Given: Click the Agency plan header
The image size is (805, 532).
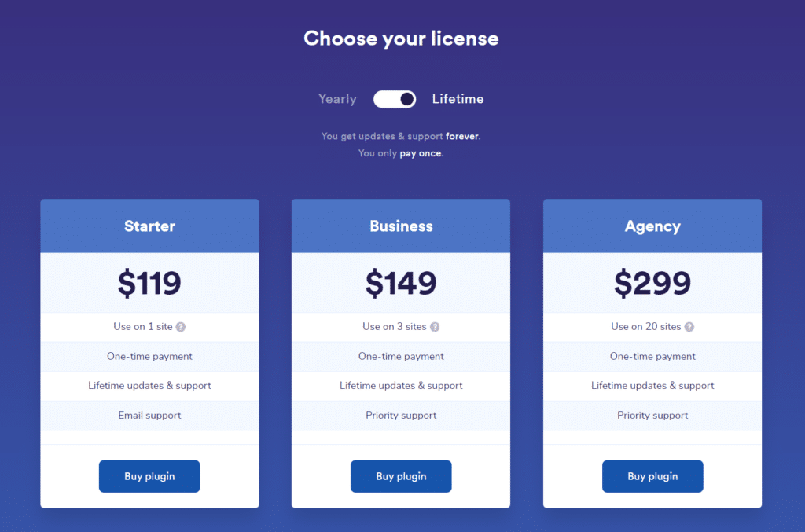Looking at the screenshot, I should [652, 226].
